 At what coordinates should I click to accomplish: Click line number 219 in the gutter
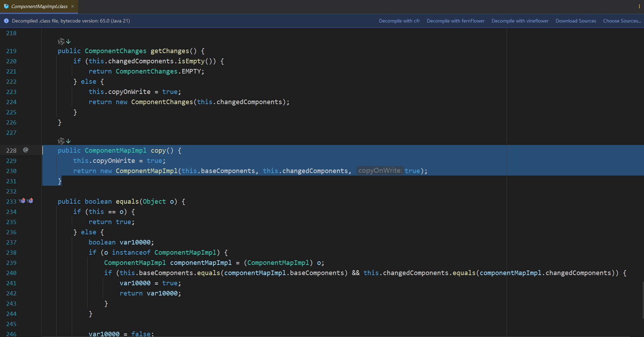[x=11, y=51]
